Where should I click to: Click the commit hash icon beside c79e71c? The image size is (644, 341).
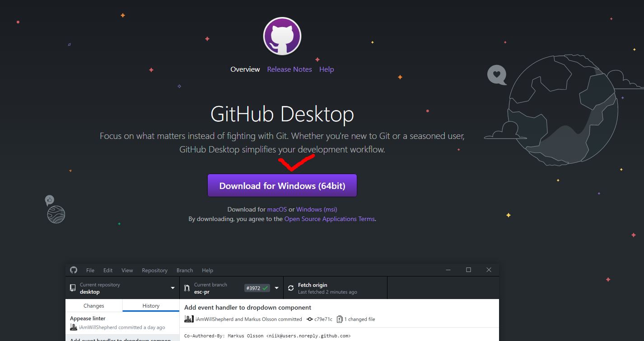(310, 319)
